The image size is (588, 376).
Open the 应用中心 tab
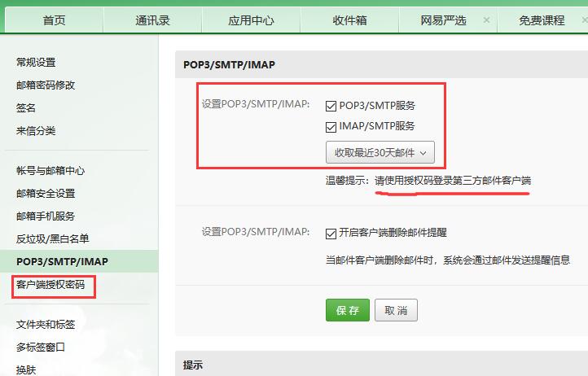pyautogui.click(x=251, y=20)
